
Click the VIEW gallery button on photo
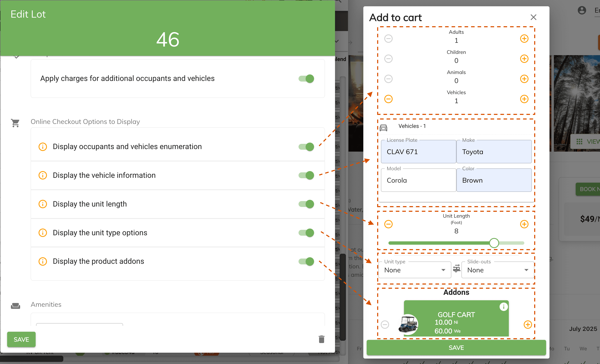pos(585,142)
